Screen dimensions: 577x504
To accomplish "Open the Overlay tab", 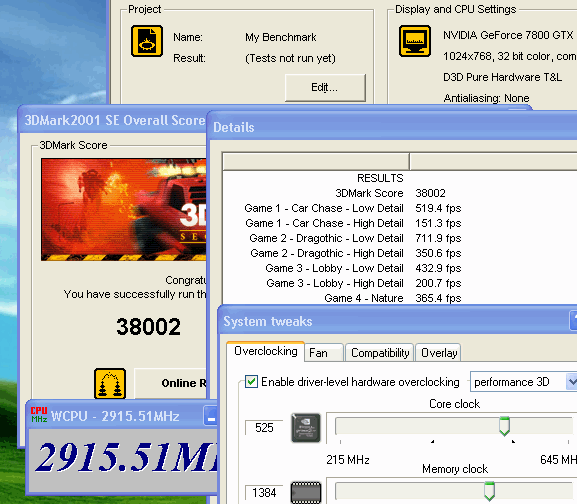I will 439,353.
